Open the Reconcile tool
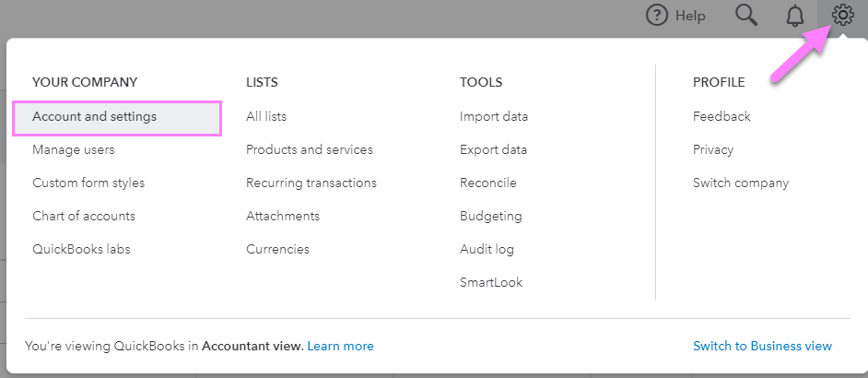 coord(488,183)
